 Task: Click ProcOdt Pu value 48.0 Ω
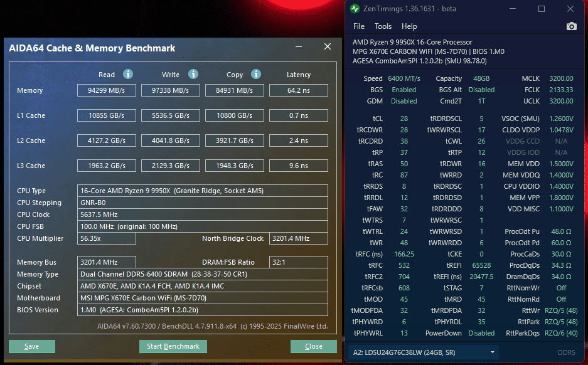tap(561, 231)
